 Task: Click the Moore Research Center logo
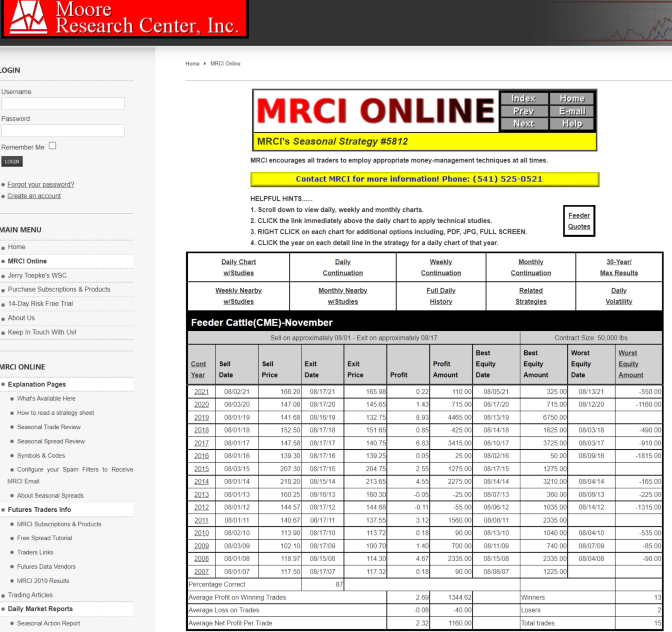coord(124,18)
